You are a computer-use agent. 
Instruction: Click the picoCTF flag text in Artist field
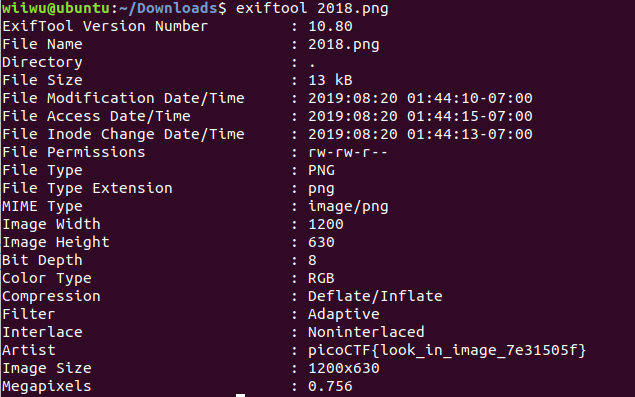coord(447,350)
